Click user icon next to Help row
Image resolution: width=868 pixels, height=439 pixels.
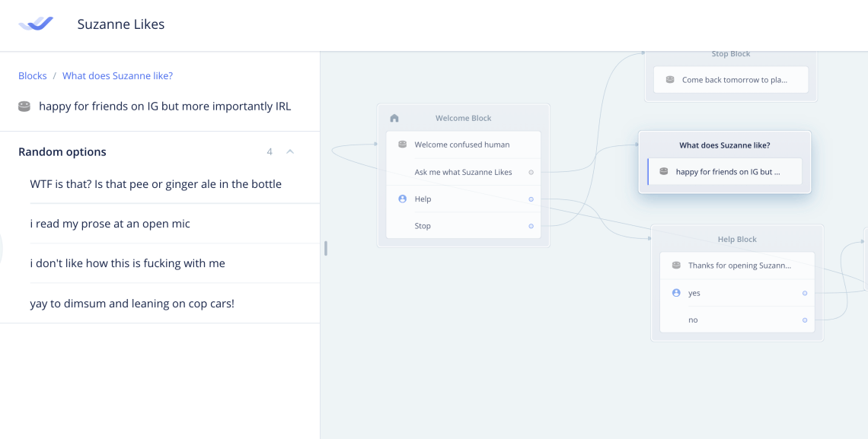(403, 199)
